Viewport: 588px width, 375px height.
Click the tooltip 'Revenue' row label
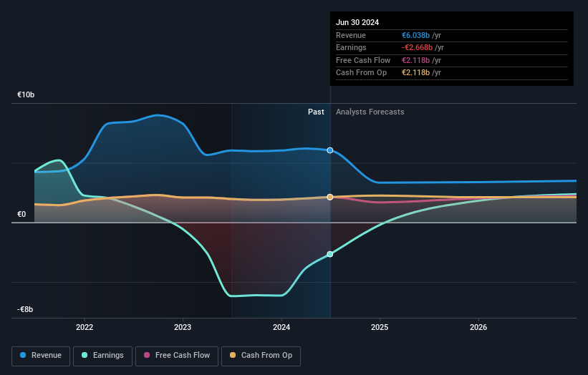(351, 35)
